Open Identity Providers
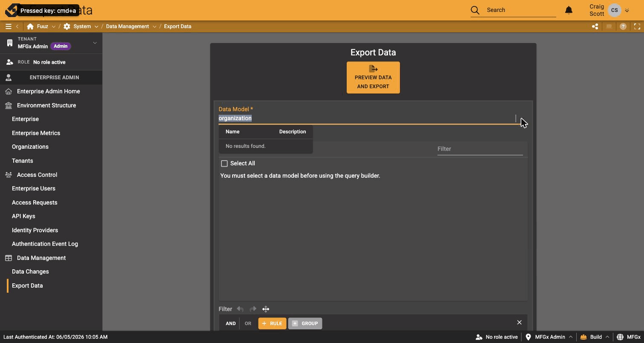 coord(35,230)
